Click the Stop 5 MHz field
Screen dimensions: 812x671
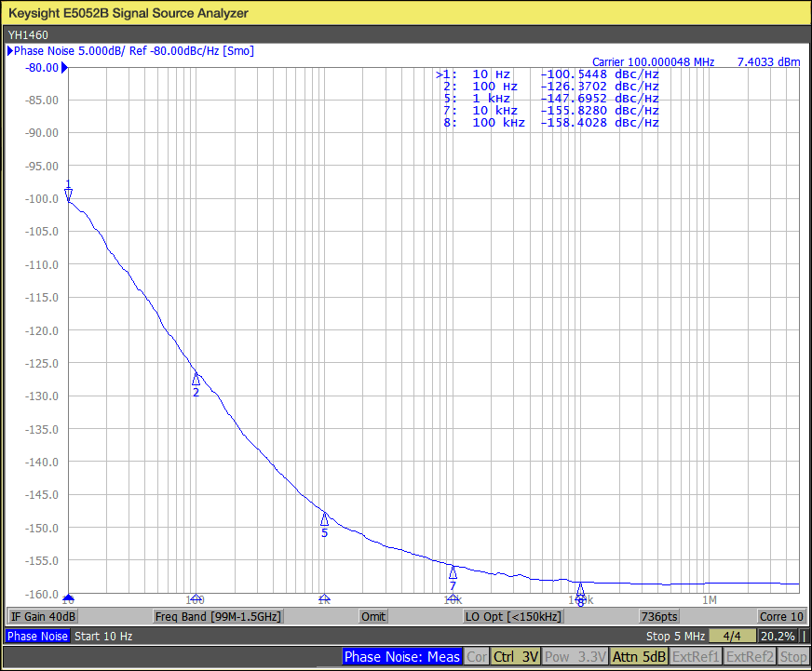tap(675, 637)
